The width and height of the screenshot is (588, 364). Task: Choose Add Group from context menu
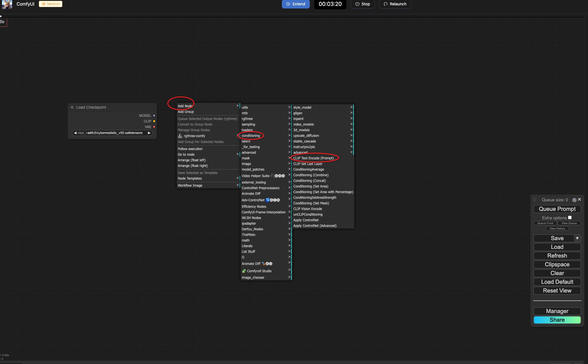(x=186, y=112)
